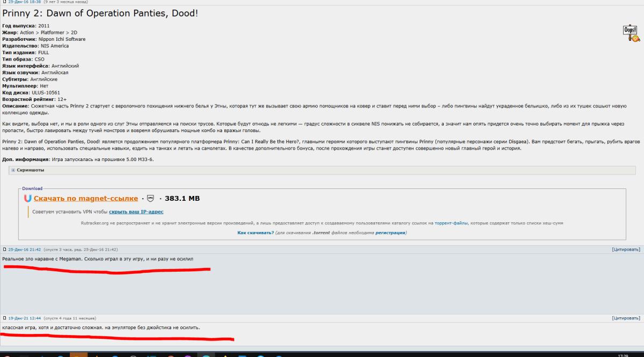Follow the торрент-файлы link
This screenshot has height=357, width=644.
(451, 223)
